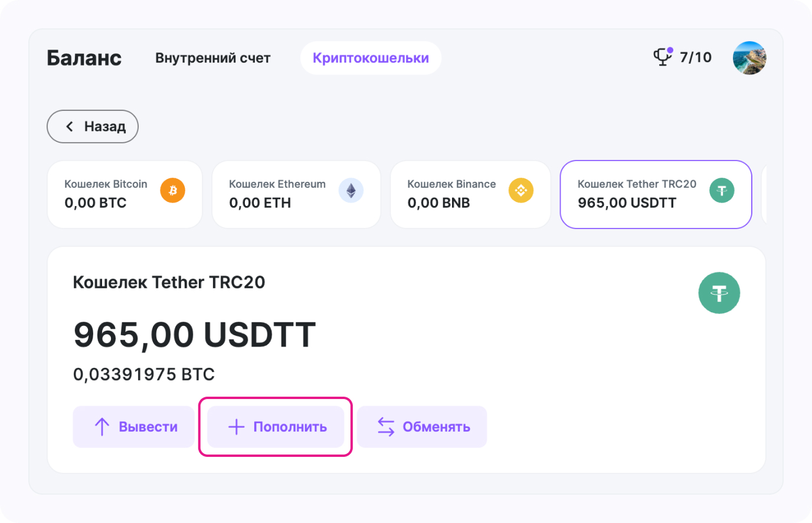Select the Криптокошельки tab
Viewport: 812px width, 523px height.
371,58
